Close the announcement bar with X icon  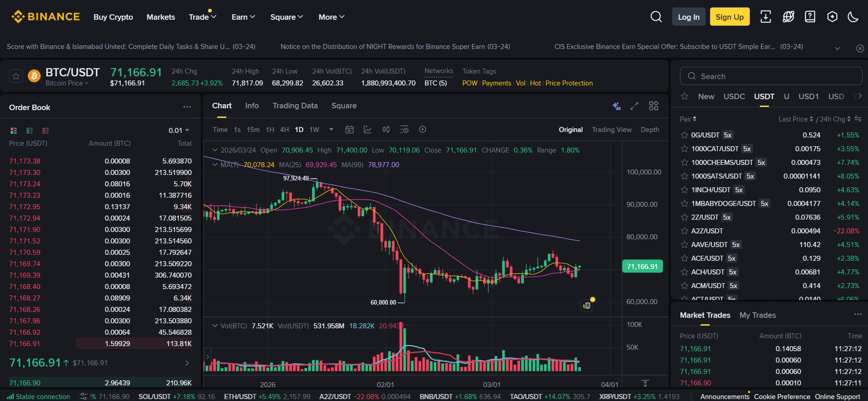pyautogui.click(x=860, y=48)
